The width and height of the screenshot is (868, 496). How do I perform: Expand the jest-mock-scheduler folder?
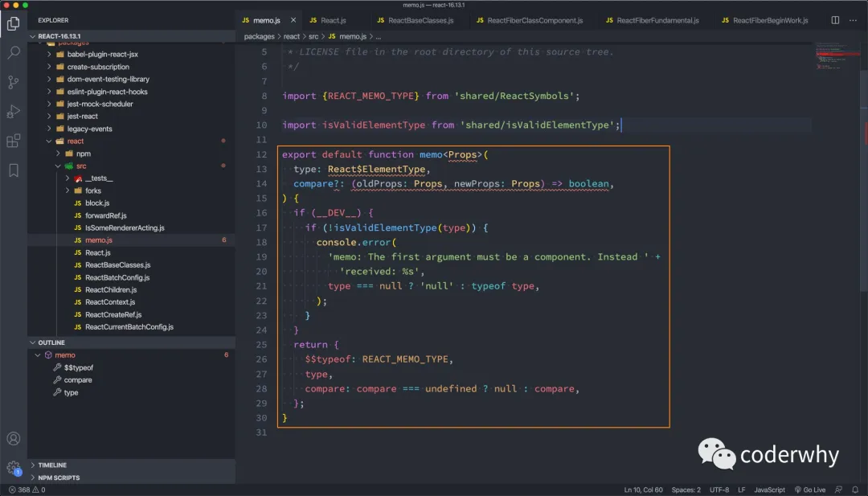tap(131, 104)
